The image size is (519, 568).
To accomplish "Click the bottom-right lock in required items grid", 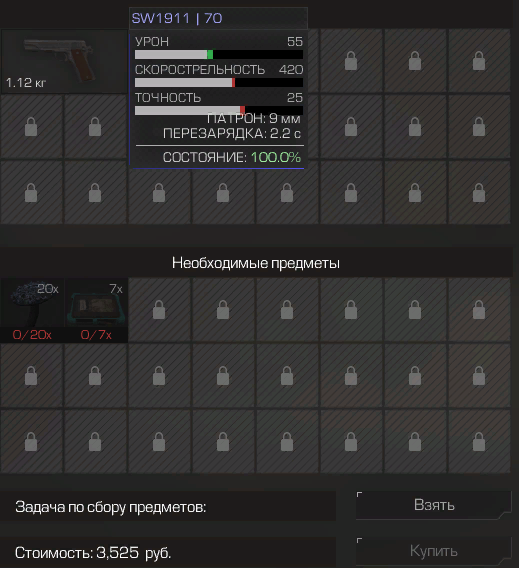I will tap(479, 442).
